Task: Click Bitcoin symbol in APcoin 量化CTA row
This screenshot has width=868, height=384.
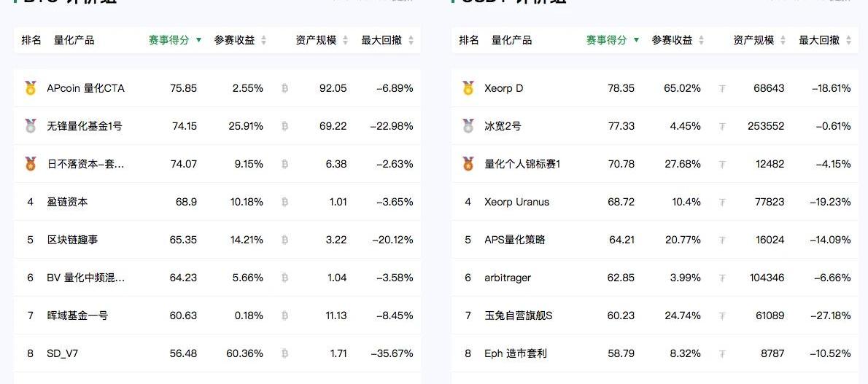Action: 284,88
